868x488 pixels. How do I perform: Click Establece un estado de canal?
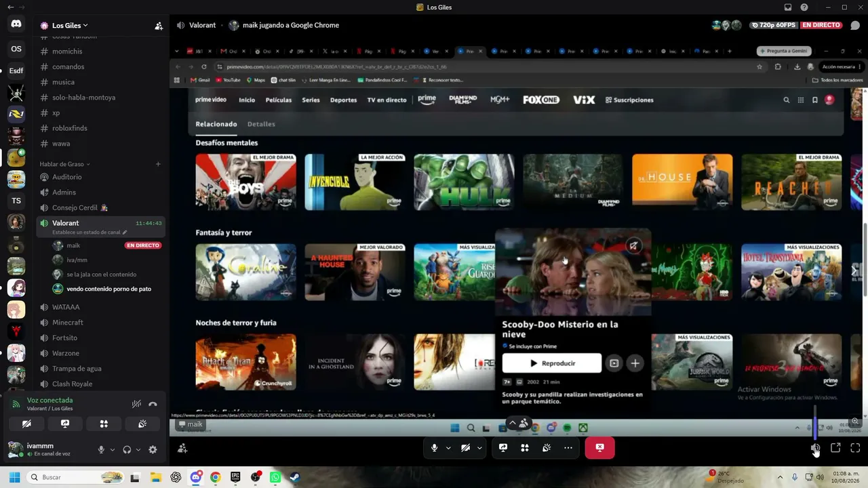tap(90, 232)
